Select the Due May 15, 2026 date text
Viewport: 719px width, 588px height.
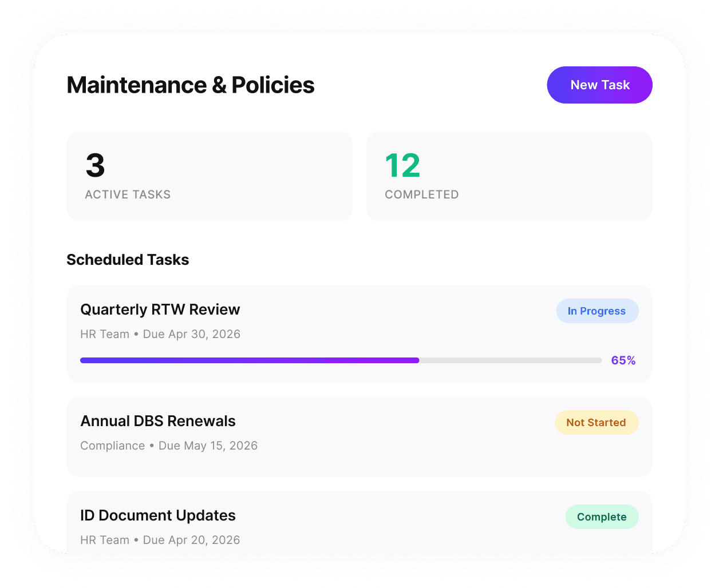[208, 446]
